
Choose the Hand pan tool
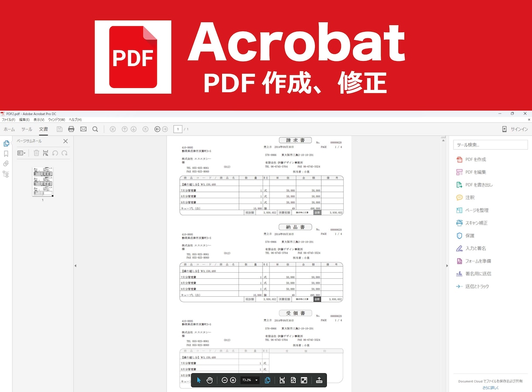tap(210, 380)
